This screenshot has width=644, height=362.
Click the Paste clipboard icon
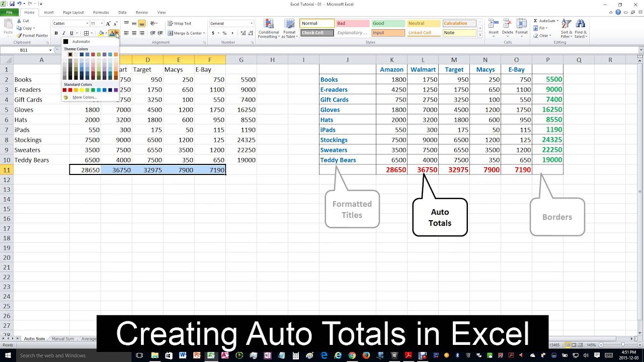pos(8,24)
